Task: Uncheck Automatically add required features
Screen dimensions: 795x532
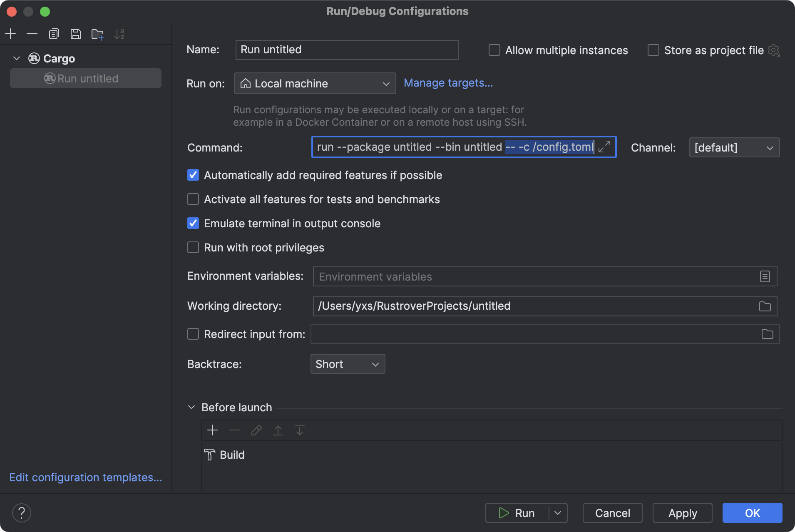Action: pos(193,175)
